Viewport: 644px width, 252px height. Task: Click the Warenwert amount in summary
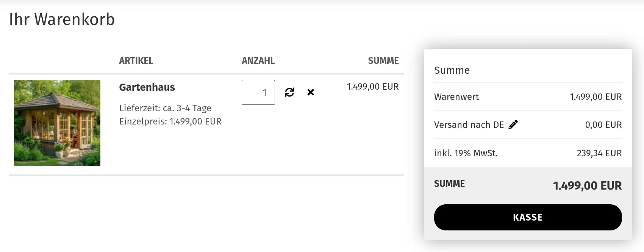pos(596,97)
